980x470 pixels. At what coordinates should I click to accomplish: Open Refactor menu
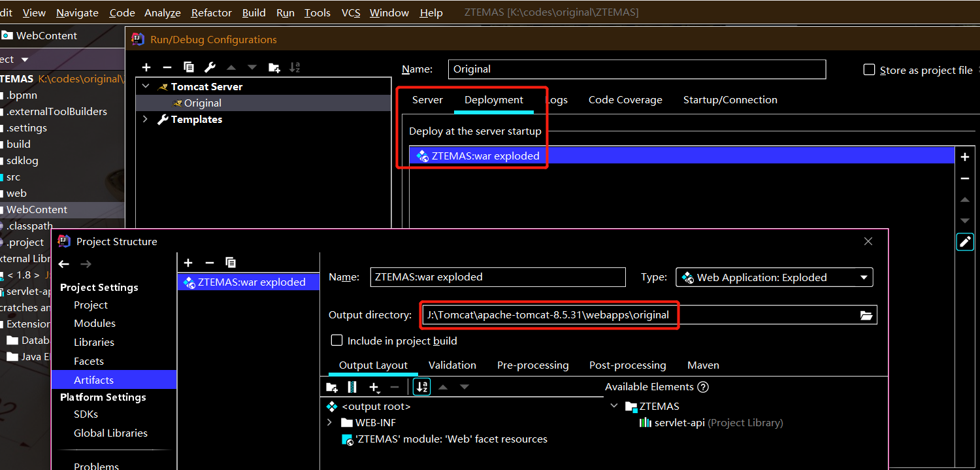pyautogui.click(x=211, y=12)
